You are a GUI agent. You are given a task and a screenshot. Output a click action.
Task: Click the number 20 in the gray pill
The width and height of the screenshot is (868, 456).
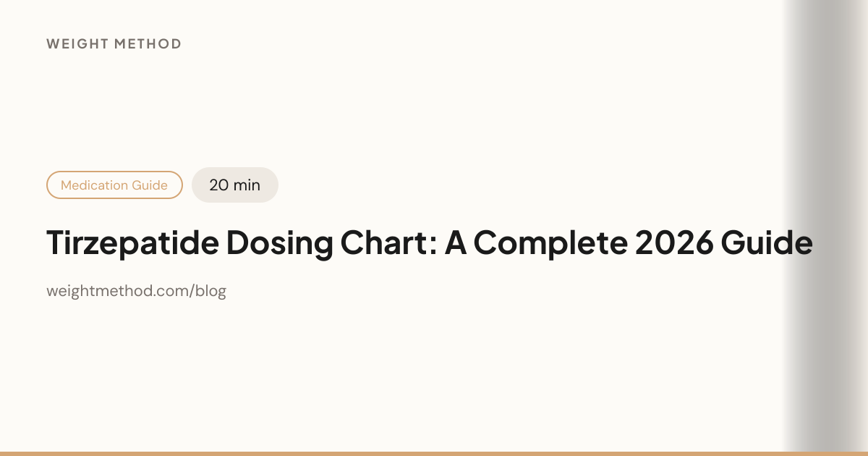coord(219,185)
